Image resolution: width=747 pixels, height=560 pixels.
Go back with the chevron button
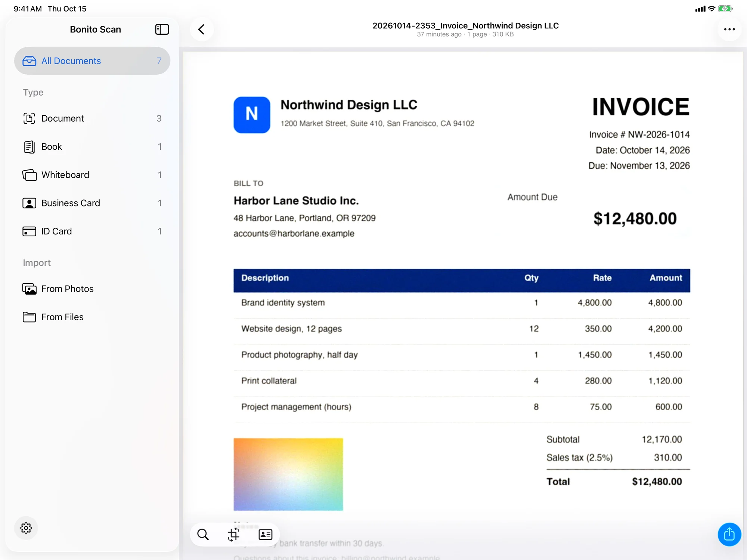click(202, 29)
